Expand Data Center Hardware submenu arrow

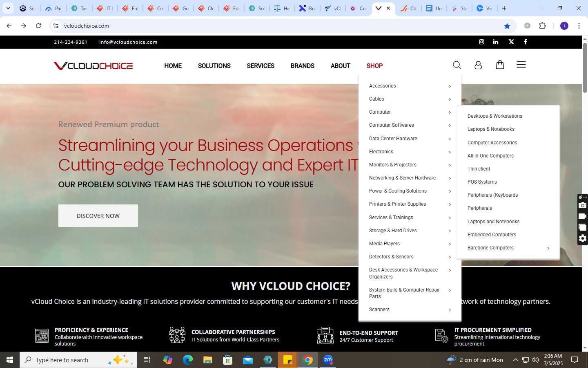[450, 139]
